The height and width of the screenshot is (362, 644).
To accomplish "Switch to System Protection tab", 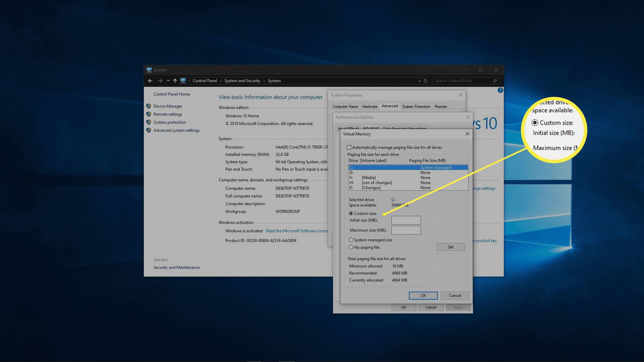I will [416, 106].
